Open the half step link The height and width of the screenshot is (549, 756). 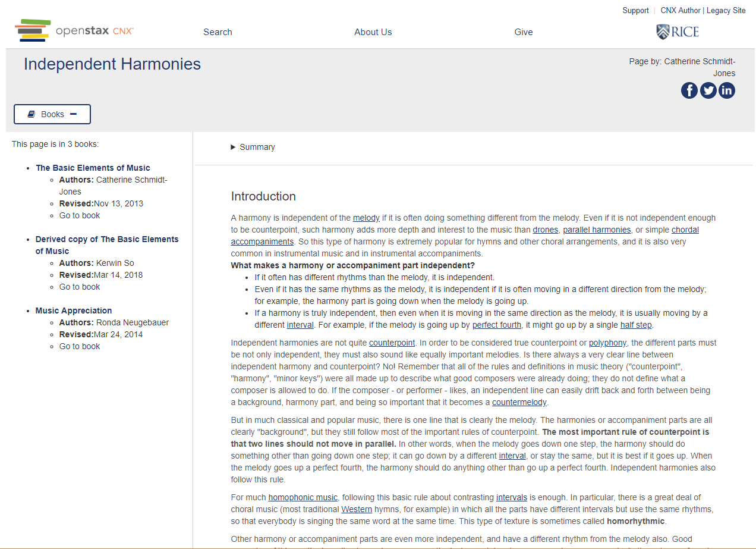click(x=635, y=325)
